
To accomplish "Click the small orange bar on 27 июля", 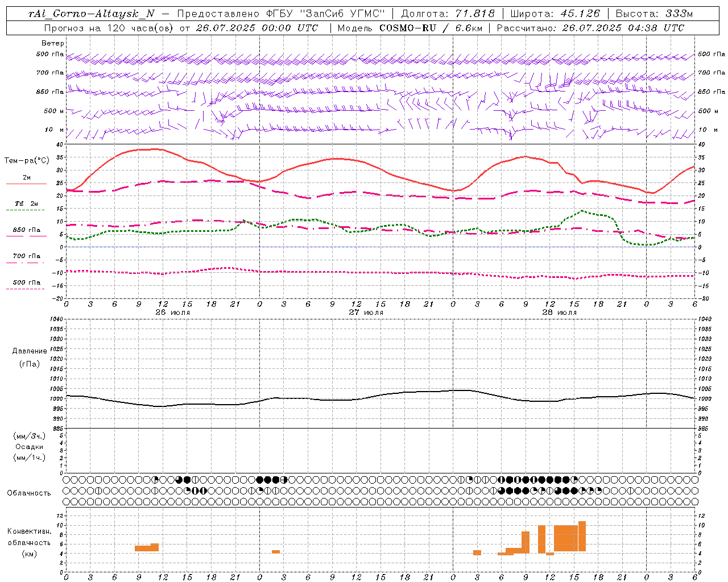I will 276,552.
